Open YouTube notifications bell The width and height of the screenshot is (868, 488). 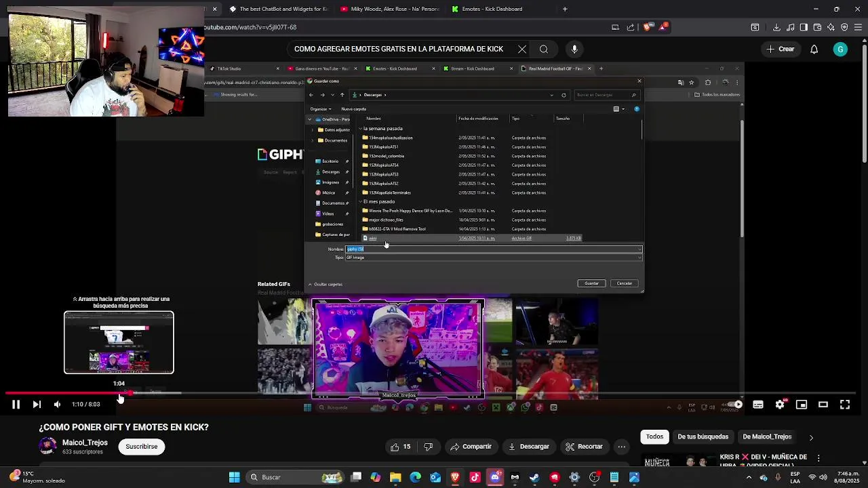[x=814, y=49]
